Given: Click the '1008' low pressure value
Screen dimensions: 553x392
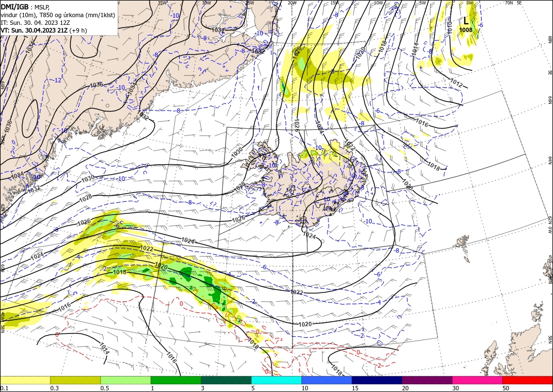Looking at the screenshot, I should 466,30.
